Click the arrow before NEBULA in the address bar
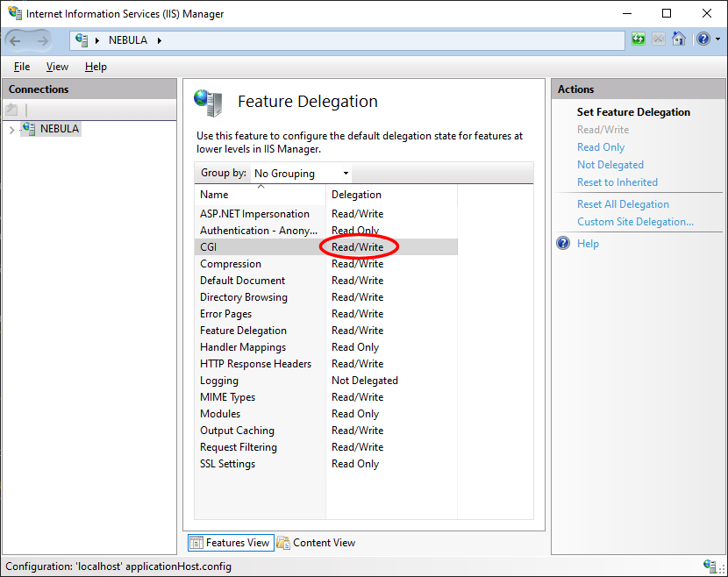728x577 pixels. pos(97,40)
